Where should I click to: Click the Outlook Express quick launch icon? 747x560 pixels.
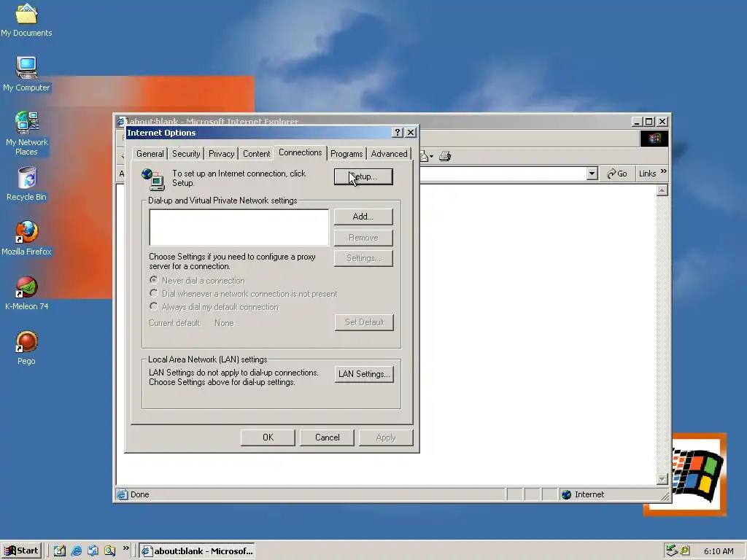93,551
